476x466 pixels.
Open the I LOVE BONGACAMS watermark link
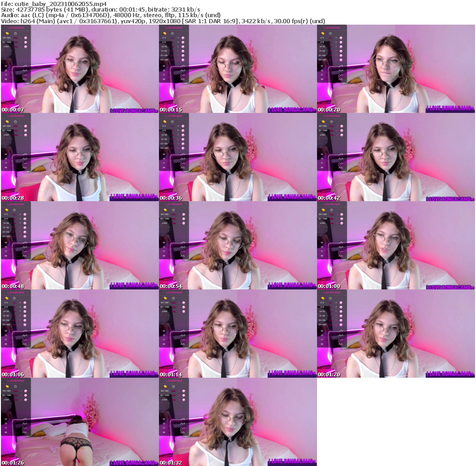(133, 111)
